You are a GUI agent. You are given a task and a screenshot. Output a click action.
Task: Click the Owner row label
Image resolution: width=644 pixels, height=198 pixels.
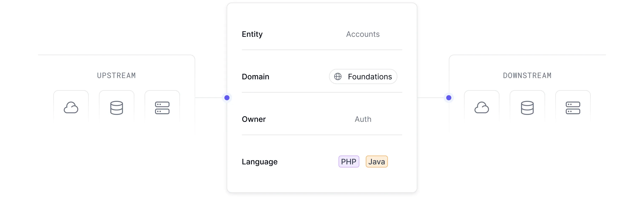(254, 119)
